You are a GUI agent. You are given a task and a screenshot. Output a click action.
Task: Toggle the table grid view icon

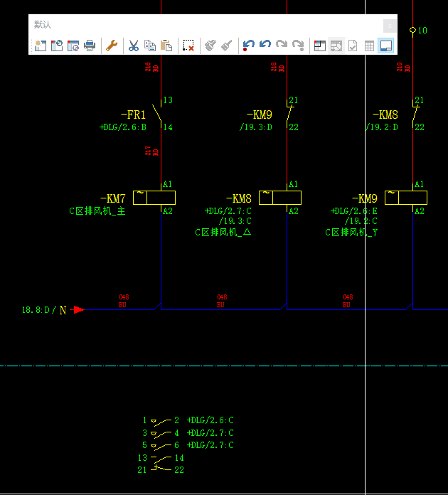coord(369,46)
